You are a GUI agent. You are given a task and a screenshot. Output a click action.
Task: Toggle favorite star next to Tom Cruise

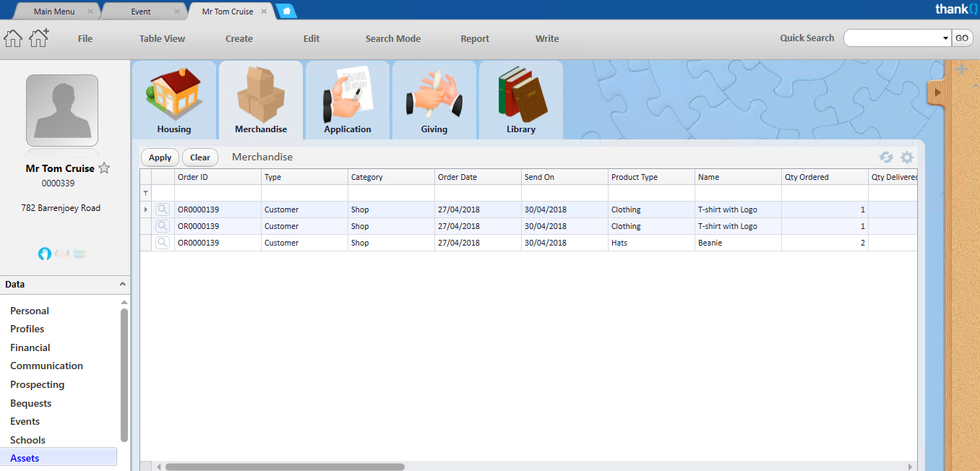[x=104, y=168]
